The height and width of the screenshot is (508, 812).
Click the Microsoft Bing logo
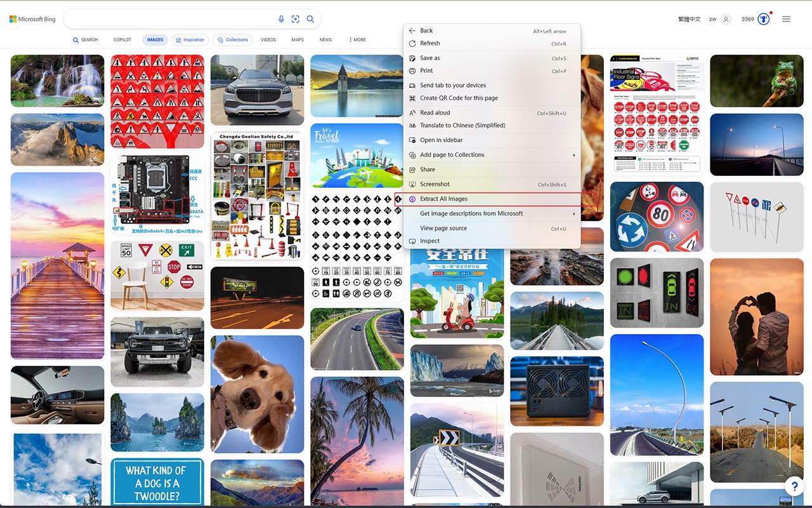point(32,19)
